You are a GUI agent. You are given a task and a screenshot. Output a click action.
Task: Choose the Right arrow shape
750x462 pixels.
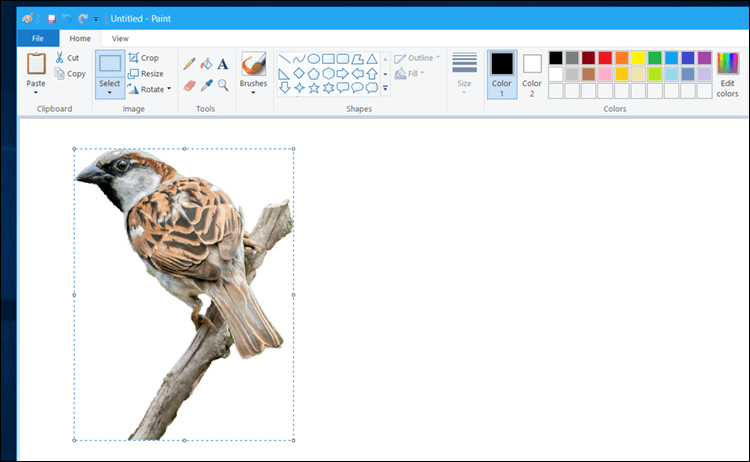[342, 74]
